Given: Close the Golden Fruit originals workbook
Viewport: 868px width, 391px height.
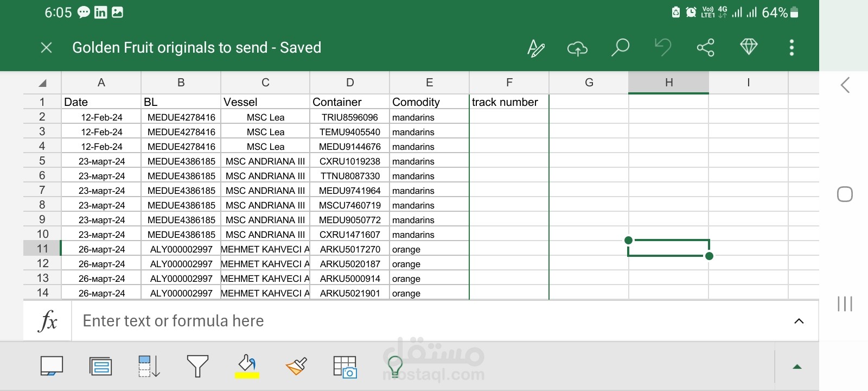Looking at the screenshot, I should [47, 48].
